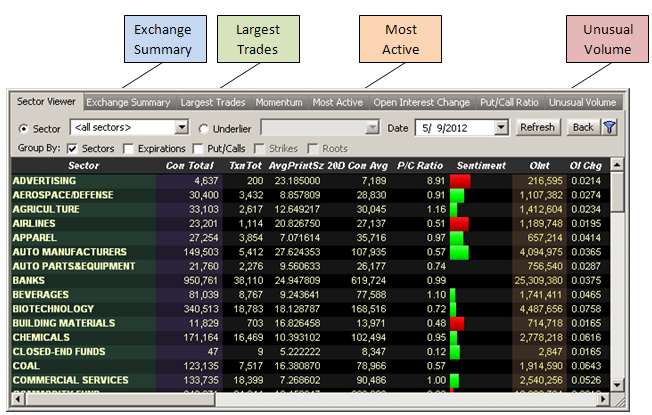This screenshot has width=652, height=415.
Task: Click the filter funnel icon
Action: [610, 127]
